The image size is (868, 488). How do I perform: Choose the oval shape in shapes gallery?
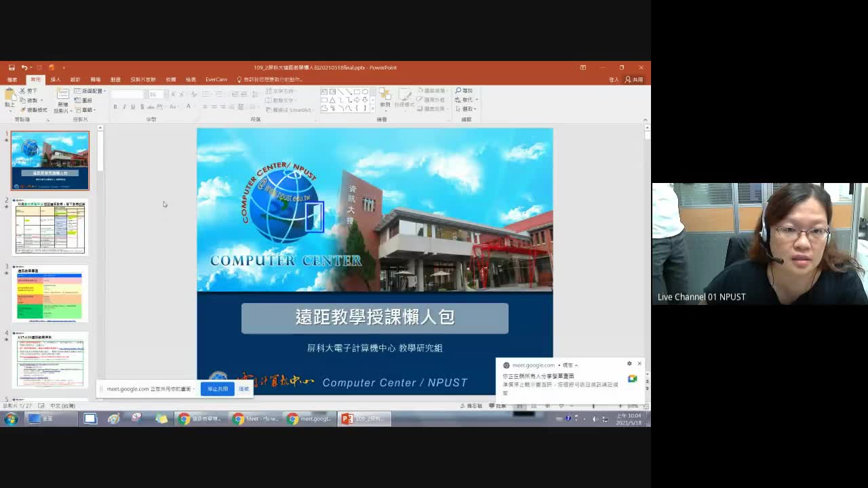point(365,91)
